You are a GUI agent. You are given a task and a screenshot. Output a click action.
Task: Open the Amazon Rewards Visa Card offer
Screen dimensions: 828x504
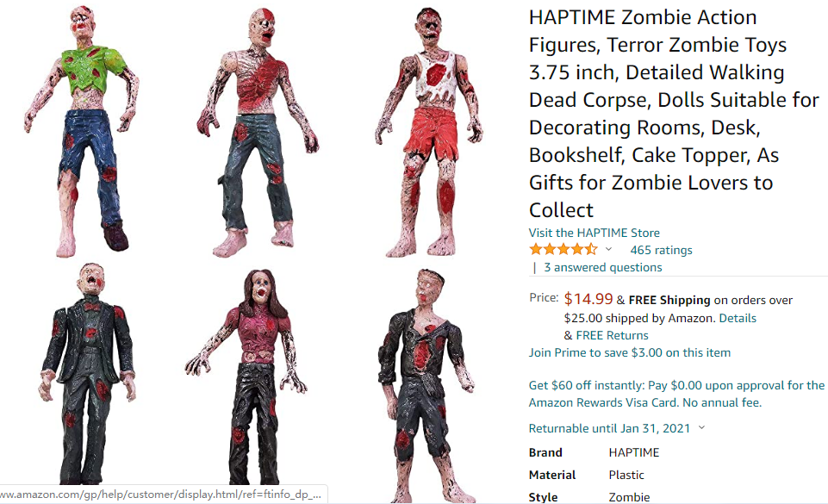point(676,395)
